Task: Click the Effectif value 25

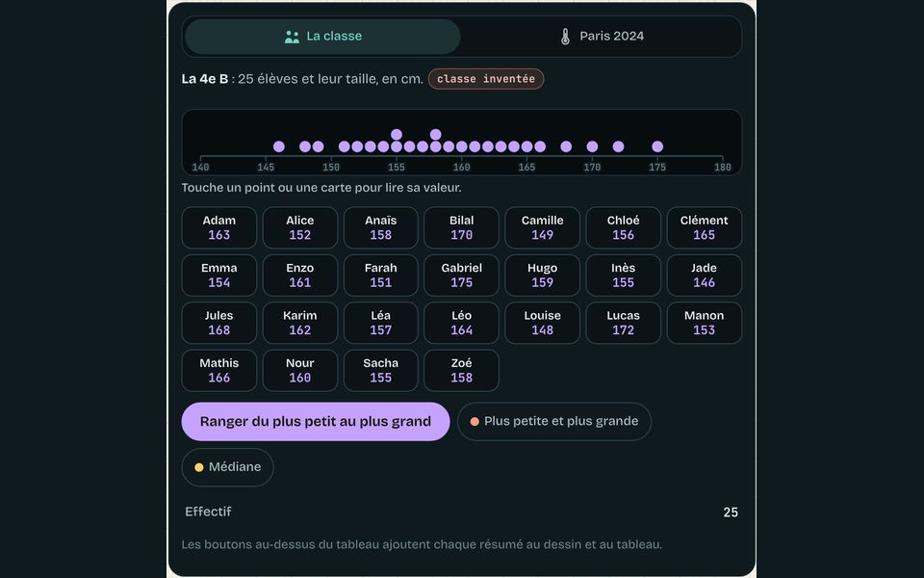Action: coord(731,512)
